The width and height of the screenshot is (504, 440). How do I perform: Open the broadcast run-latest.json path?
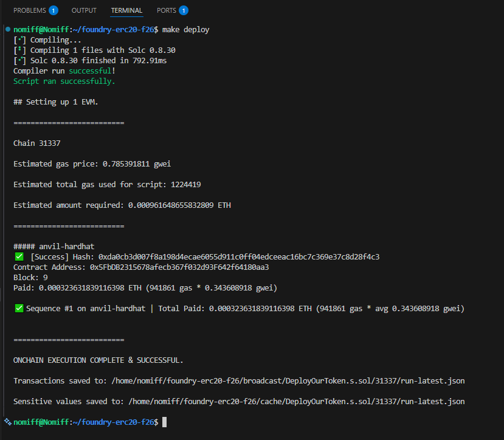[288, 381]
